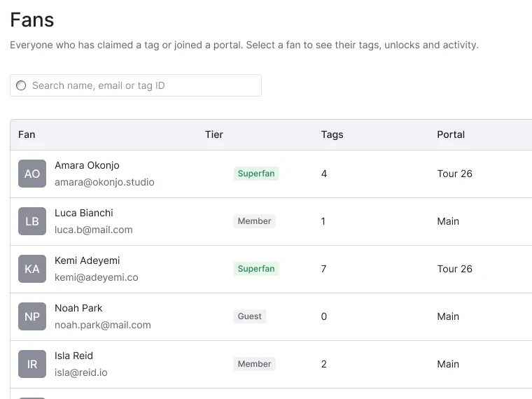Click Noah Park's Guest tier badge

click(x=250, y=316)
